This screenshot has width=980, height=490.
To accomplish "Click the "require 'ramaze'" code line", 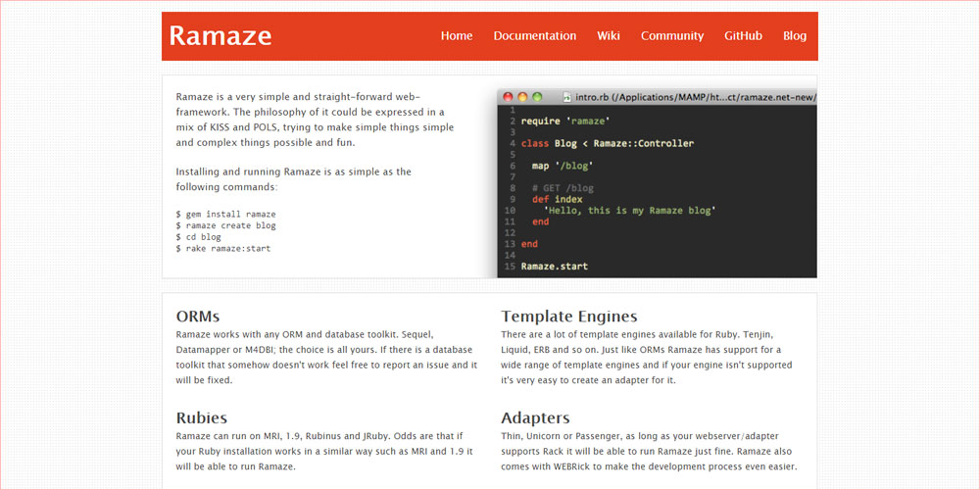I will [564, 122].
